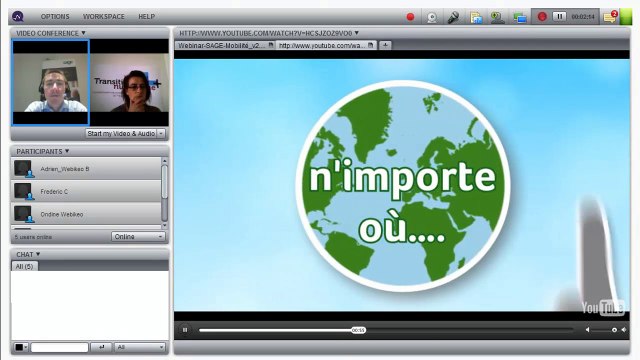Viewport: 640px width, 360px height.
Task: Select participant Ondine Webikeo
Action: [87, 214]
